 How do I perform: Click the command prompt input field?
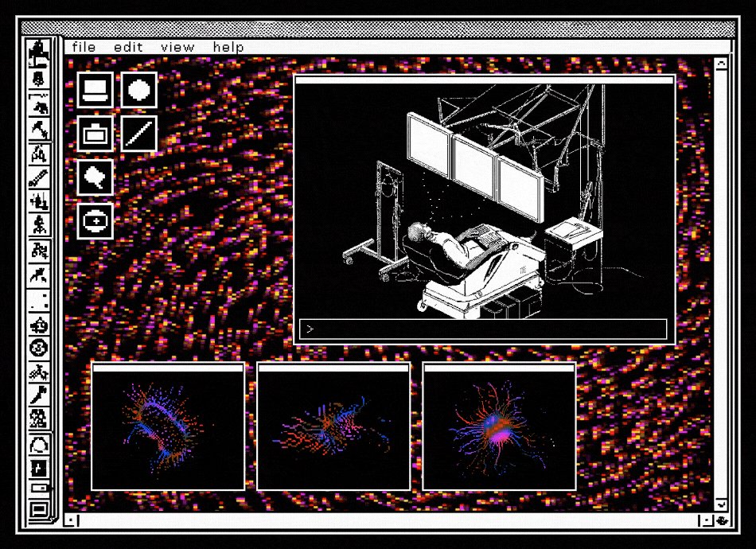(483, 329)
